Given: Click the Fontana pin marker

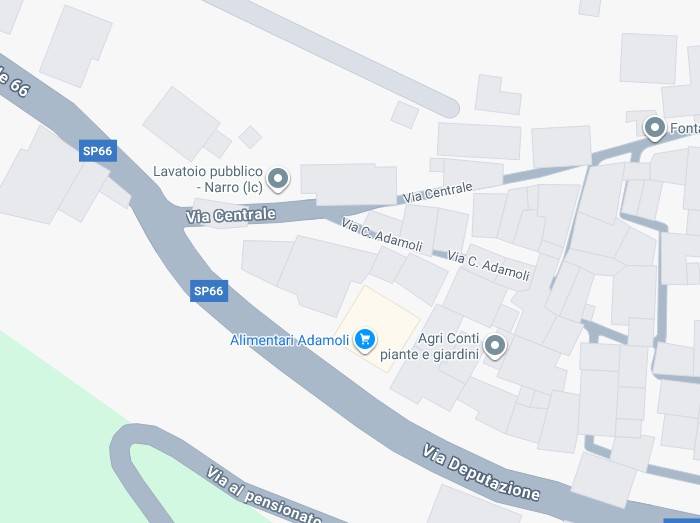Looking at the screenshot, I should [655, 129].
